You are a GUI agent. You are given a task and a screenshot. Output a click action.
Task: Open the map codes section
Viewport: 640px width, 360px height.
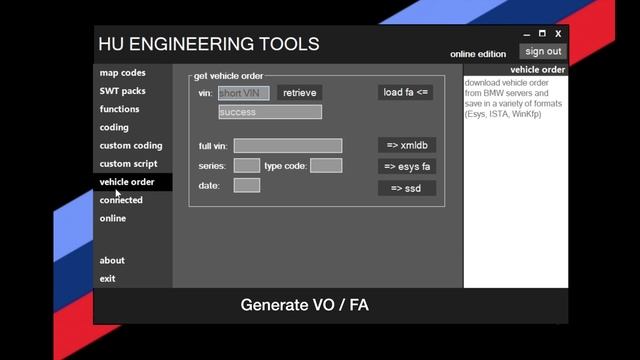122,73
